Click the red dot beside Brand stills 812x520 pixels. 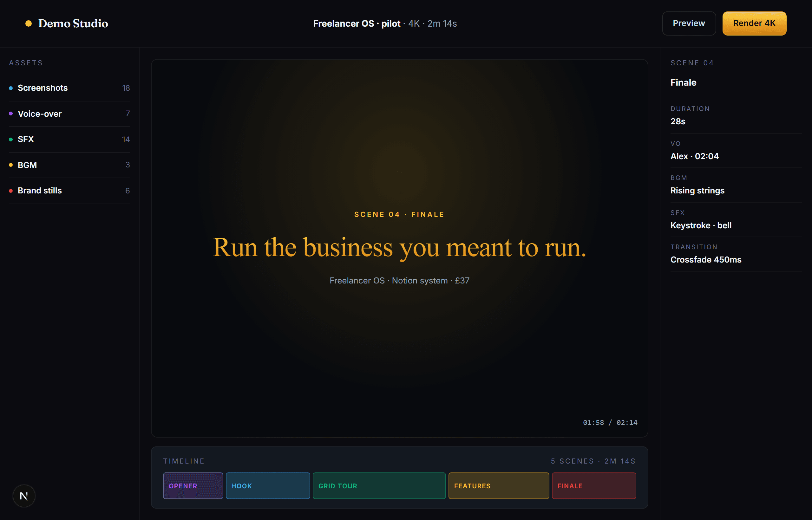(11, 191)
